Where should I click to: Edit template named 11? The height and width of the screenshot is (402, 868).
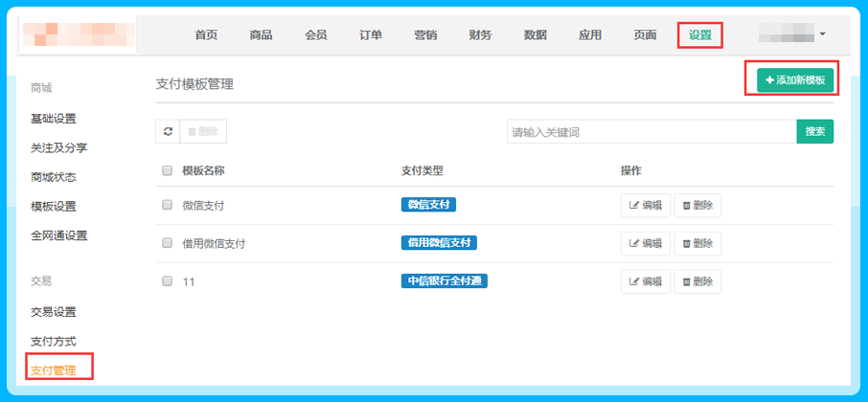[645, 281]
